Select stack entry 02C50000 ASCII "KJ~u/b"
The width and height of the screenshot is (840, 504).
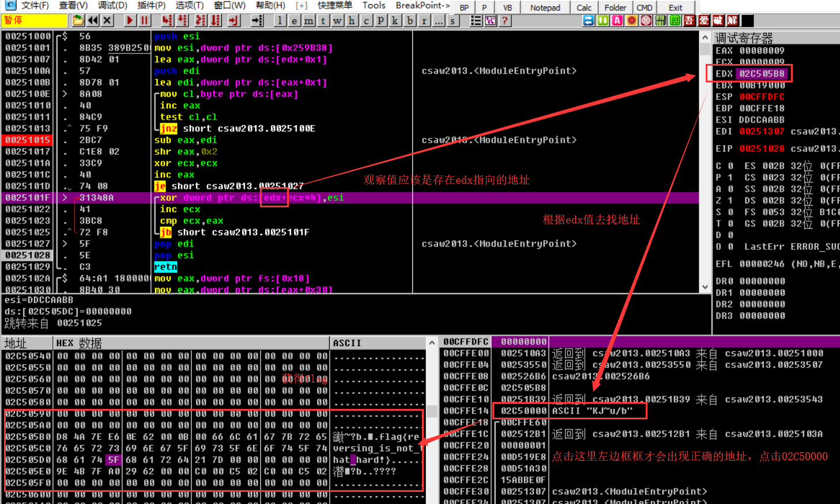[570, 411]
